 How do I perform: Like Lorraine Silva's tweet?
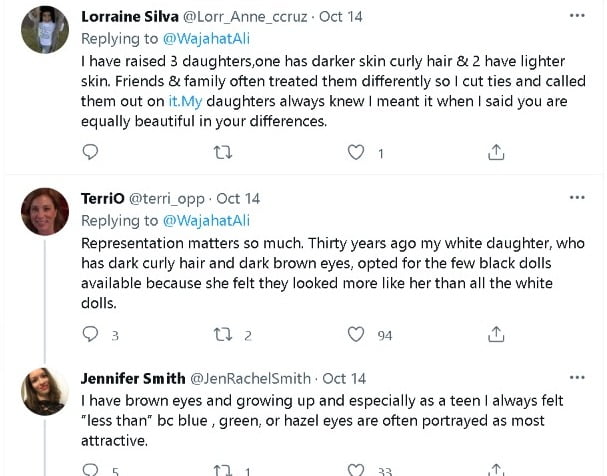click(x=356, y=152)
